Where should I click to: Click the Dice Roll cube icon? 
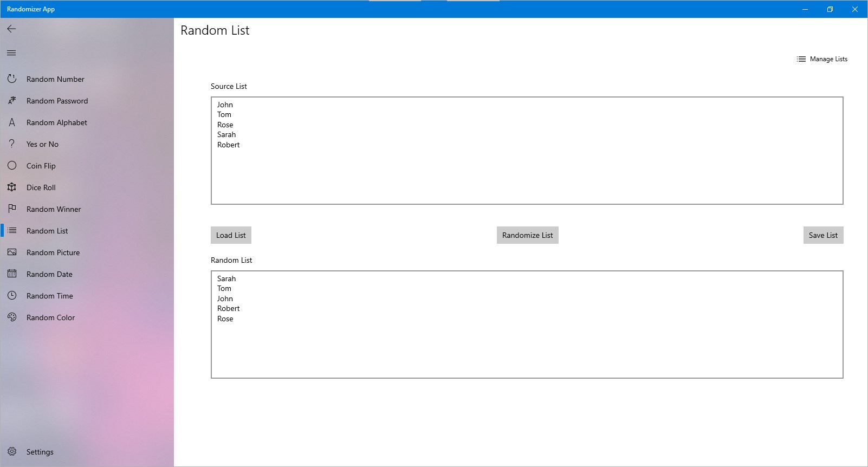click(12, 187)
